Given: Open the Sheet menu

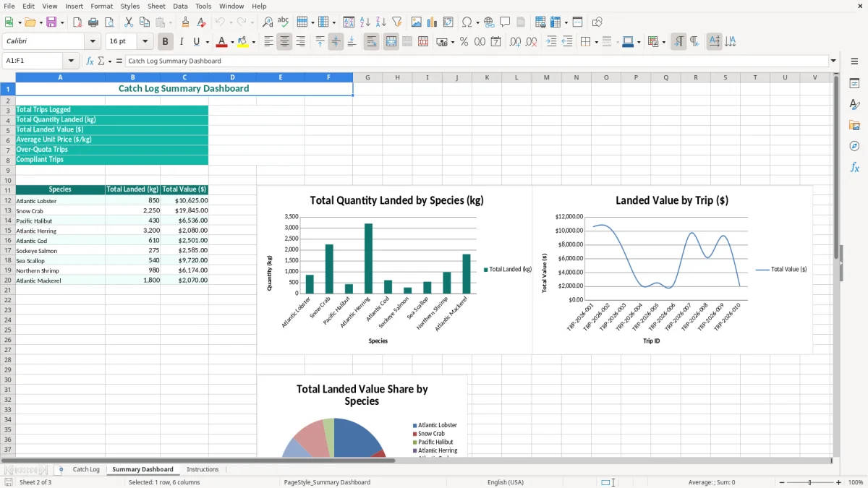Looking at the screenshot, I should [x=156, y=6].
